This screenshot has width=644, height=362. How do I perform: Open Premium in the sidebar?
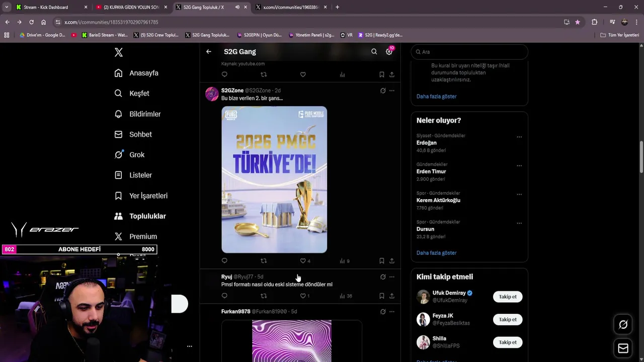(135, 236)
